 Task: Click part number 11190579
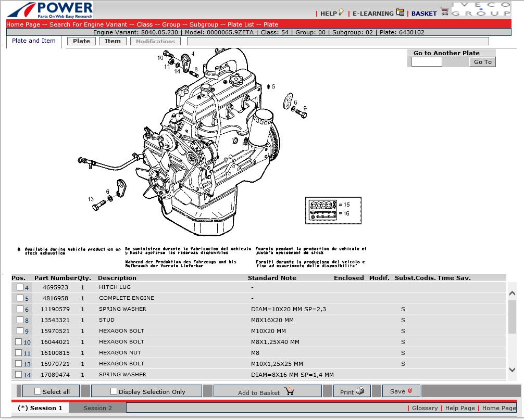(x=55, y=309)
